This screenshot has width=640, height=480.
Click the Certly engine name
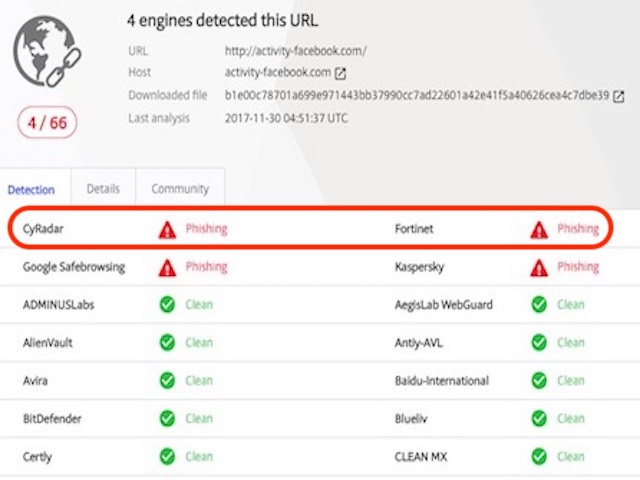37,457
